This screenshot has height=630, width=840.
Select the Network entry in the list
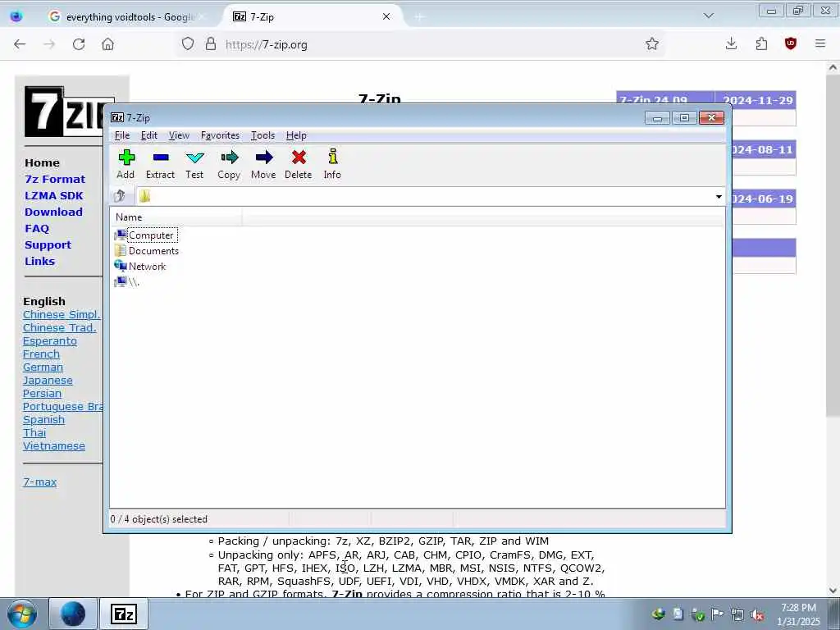point(147,267)
